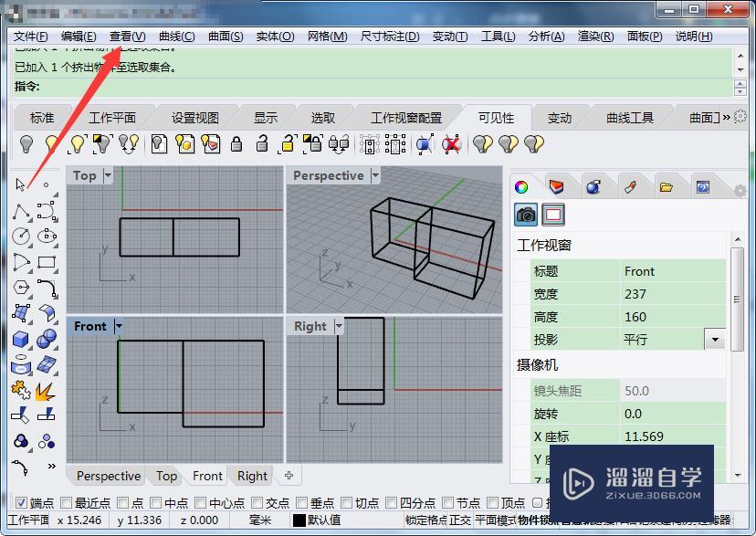Expand toolbar tabs overflow chevron
This screenshot has width=756, height=536.
click(x=726, y=117)
